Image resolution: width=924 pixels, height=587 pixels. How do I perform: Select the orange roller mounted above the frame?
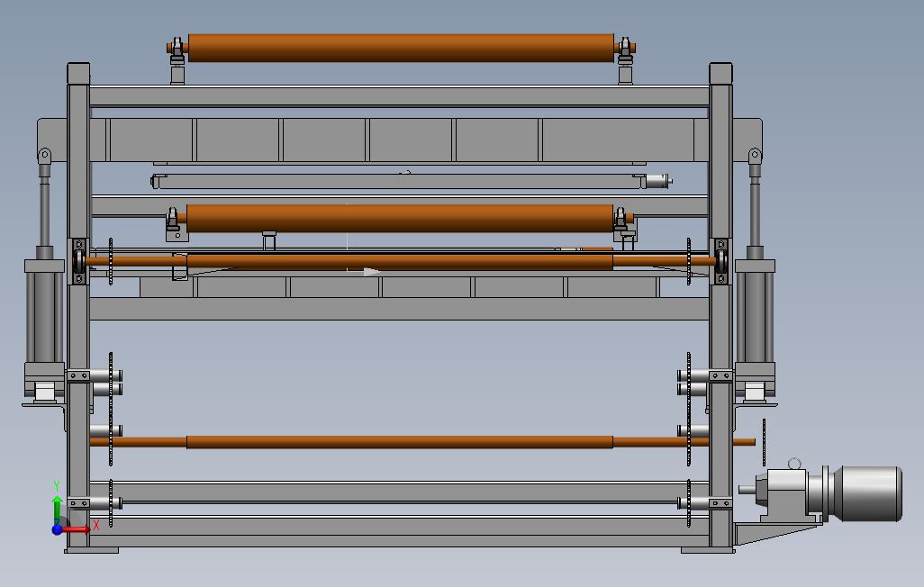point(401,48)
